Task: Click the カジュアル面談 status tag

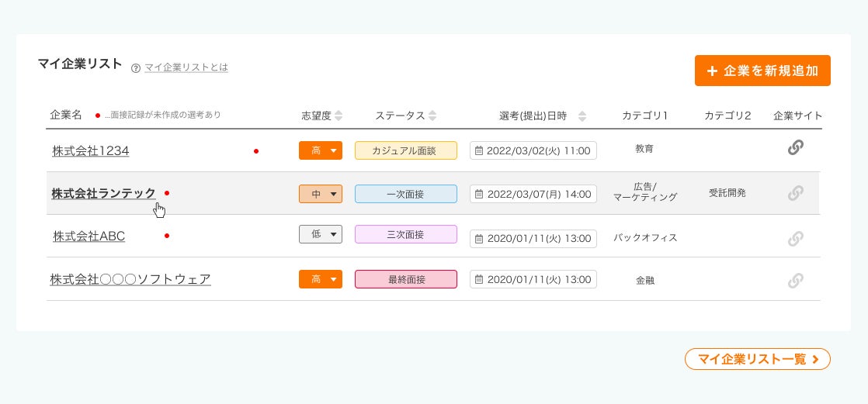Action: (406, 150)
